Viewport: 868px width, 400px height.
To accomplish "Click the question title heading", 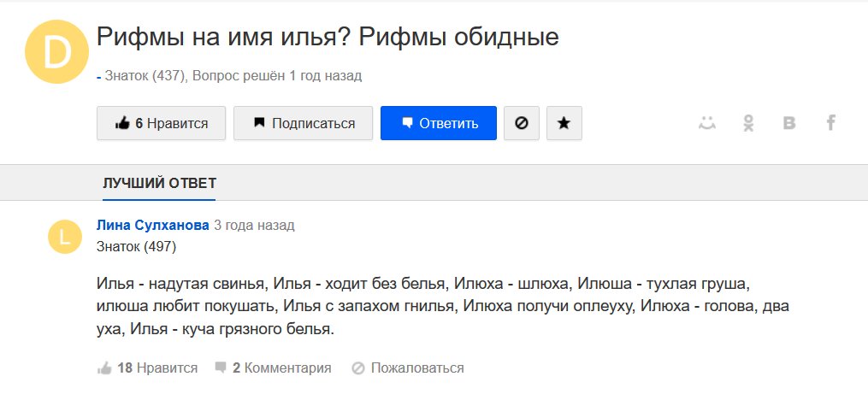I will point(328,37).
